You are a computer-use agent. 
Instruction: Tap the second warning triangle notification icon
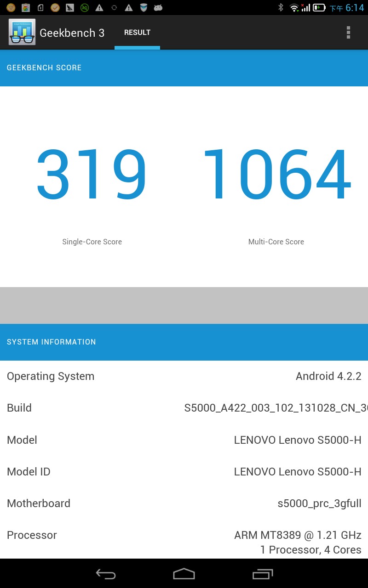click(x=129, y=8)
